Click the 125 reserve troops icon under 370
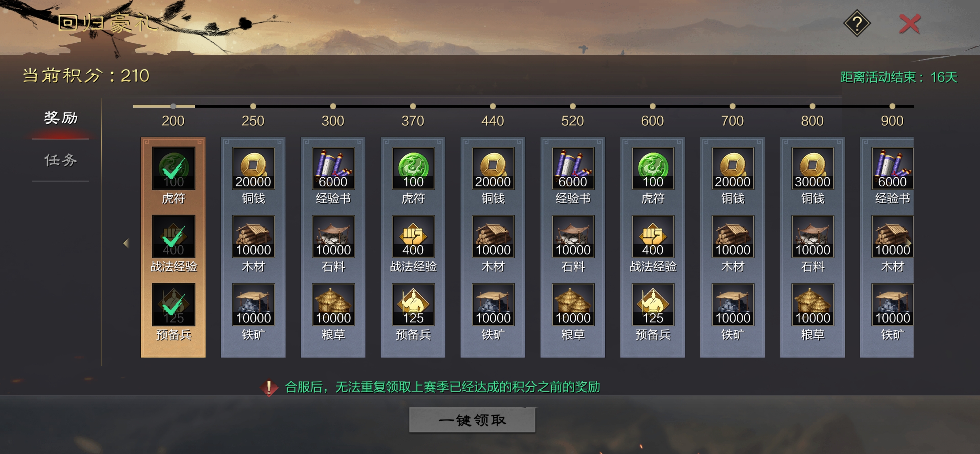The height and width of the screenshot is (454, 980). pyautogui.click(x=413, y=305)
